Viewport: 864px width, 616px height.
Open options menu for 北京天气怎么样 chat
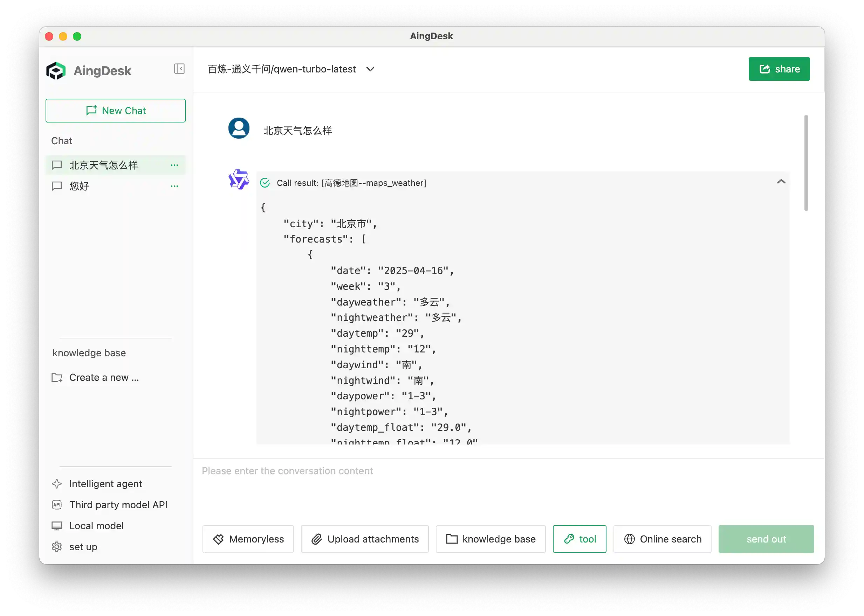point(174,165)
